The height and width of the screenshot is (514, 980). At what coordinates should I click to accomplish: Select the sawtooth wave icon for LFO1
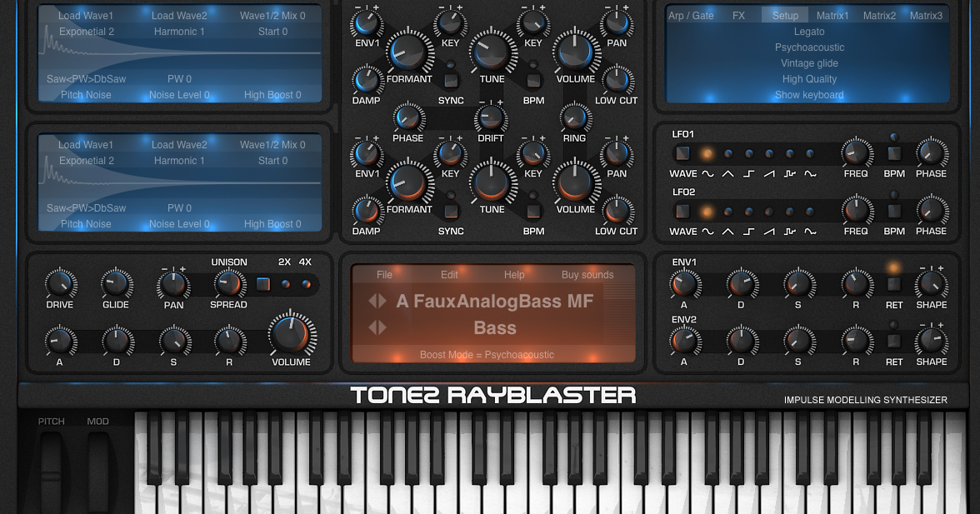click(769, 173)
